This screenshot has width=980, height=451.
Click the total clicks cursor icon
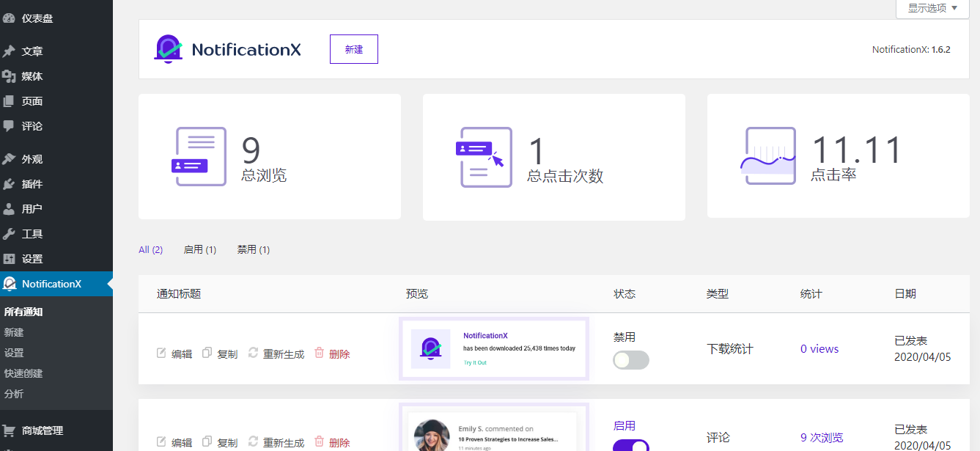pyautogui.click(x=484, y=157)
